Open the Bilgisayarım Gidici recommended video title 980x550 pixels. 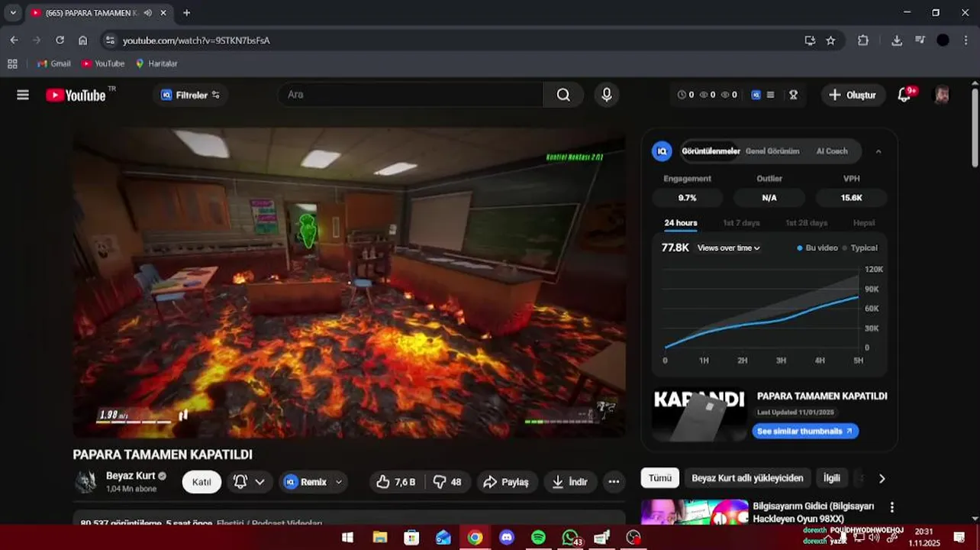[814, 513]
